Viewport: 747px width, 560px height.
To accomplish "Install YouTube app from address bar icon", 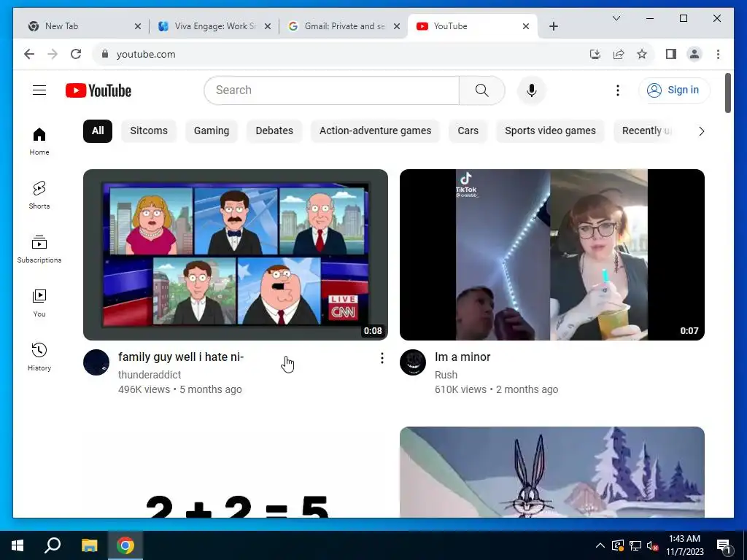I will pos(595,54).
